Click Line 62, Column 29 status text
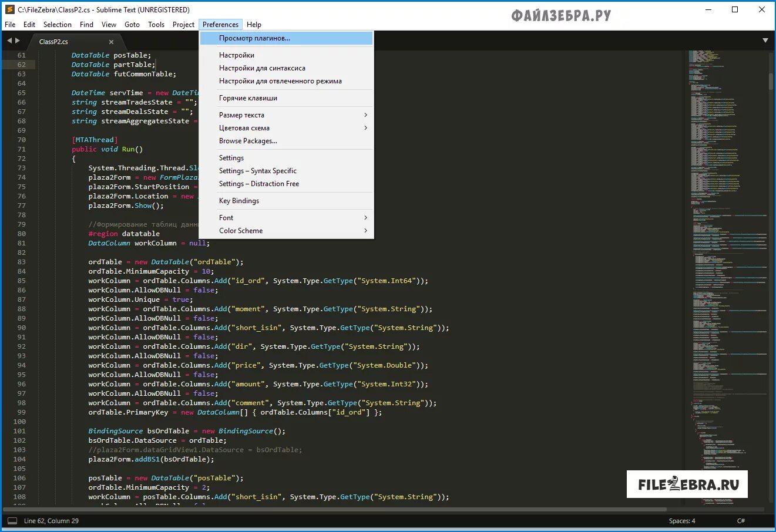This screenshot has height=532, width=776. [51, 521]
